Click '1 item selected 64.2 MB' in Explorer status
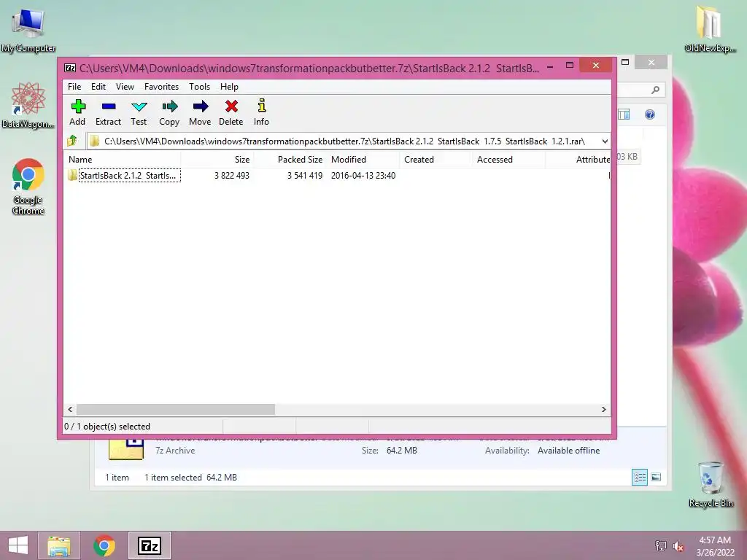Screen dimensions: 747x560 point(190,478)
